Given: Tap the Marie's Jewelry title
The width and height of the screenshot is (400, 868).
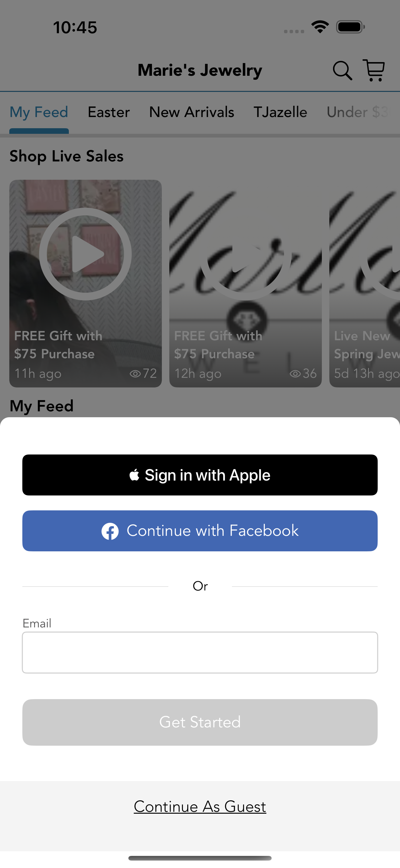Looking at the screenshot, I should point(200,70).
